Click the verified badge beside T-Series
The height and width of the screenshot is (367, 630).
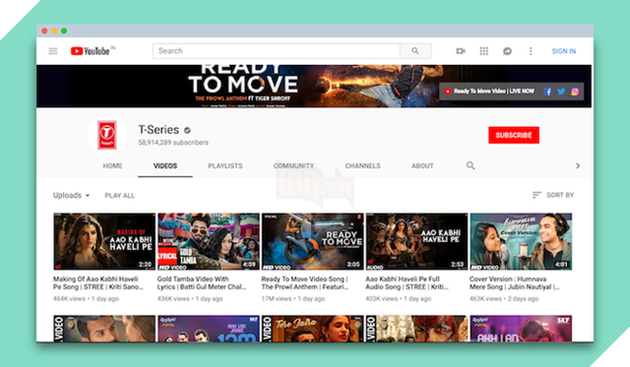click(187, 130)
